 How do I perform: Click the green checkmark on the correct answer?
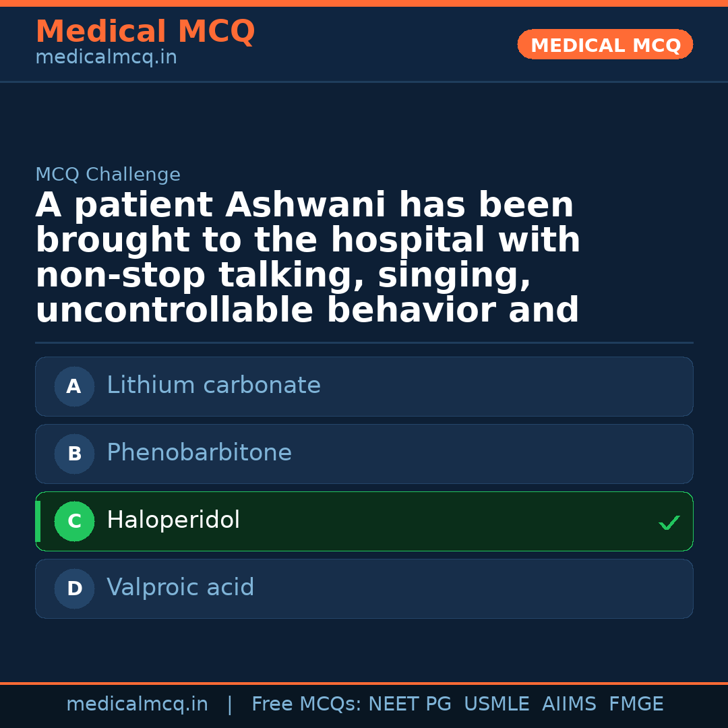(669, 522)
